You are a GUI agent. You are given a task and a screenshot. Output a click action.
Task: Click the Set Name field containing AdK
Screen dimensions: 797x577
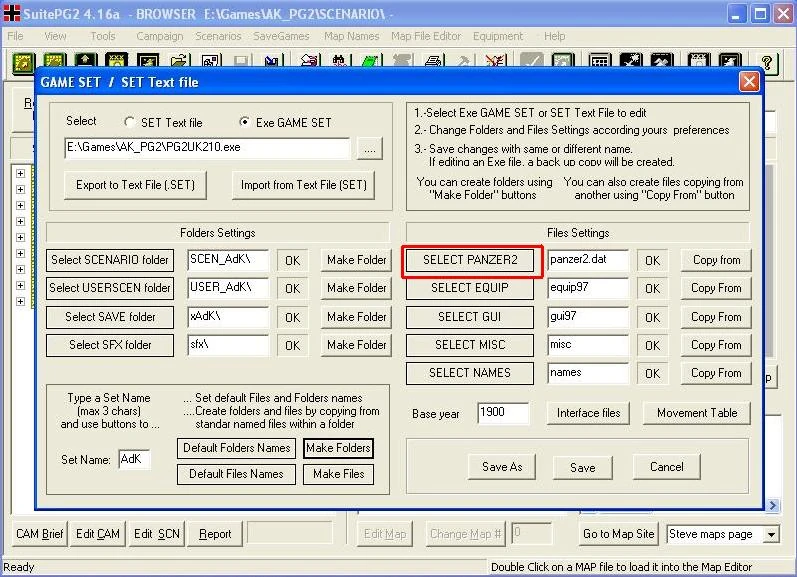click(134, 460)
